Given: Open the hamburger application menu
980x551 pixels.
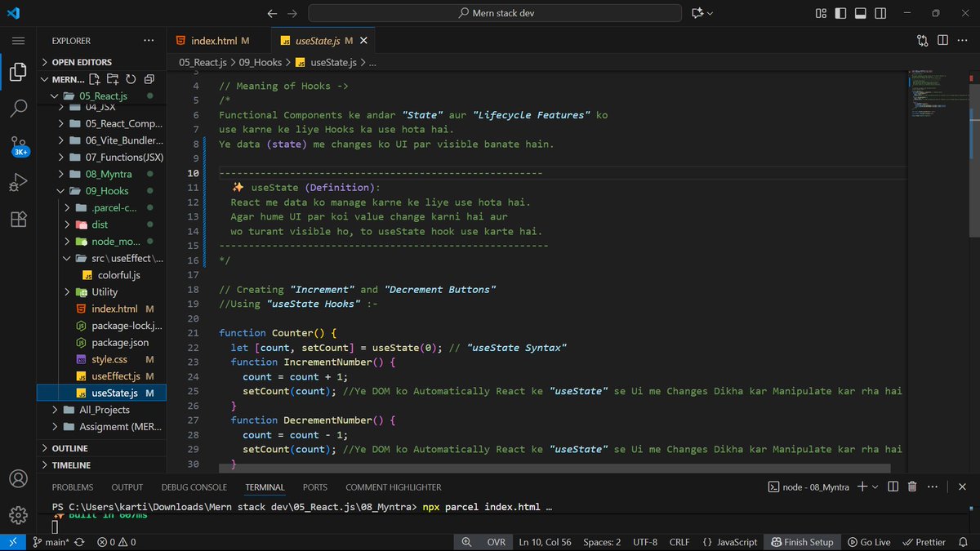Looking at the screenshot, I should [18, 41].
